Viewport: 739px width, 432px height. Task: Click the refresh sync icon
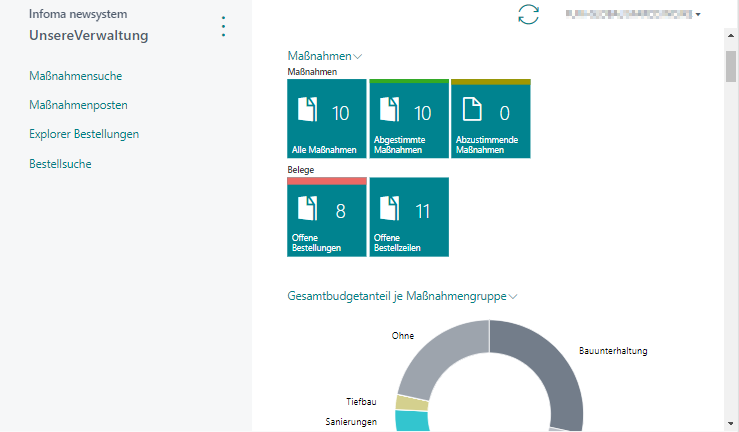[528, 15]
